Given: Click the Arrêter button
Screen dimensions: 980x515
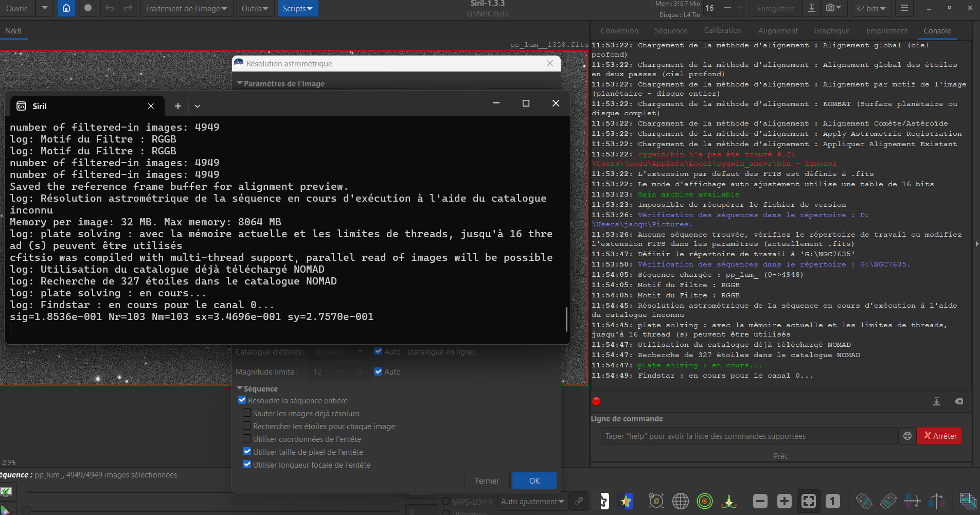Looking at the screenshot, I should (x=939, y=436).
